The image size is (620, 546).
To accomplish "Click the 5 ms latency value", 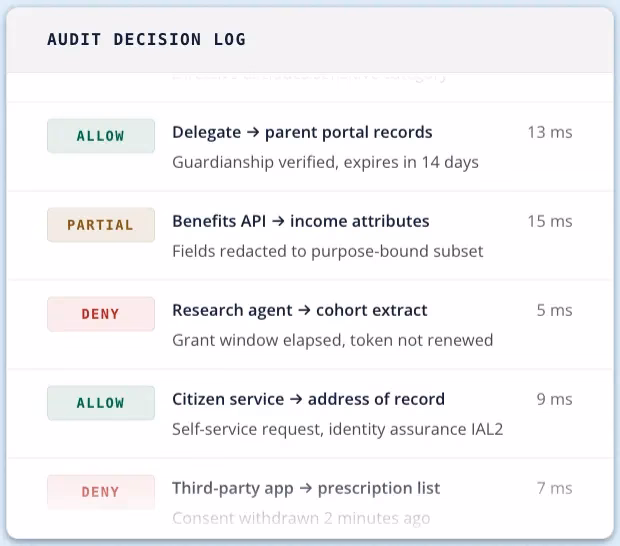I will point(554,310).
